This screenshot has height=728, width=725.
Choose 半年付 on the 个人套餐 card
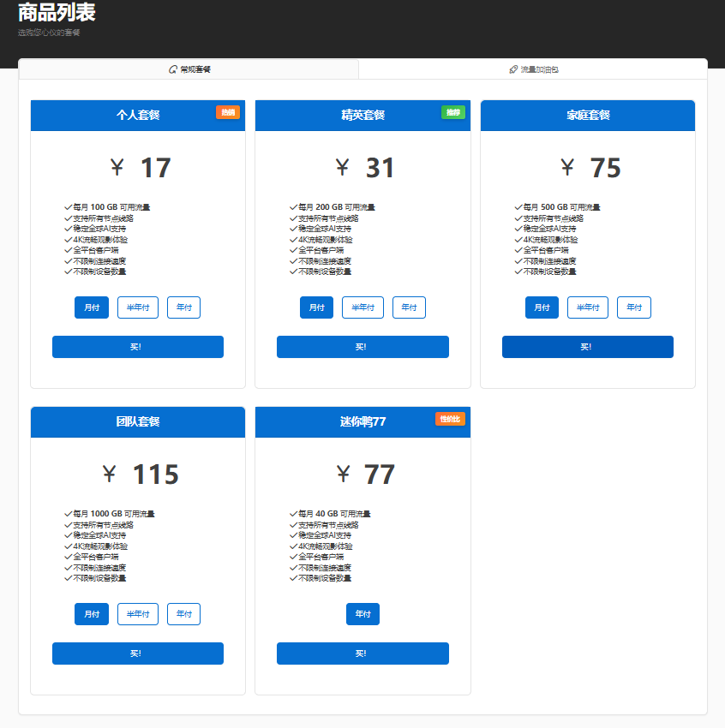(138, 307)
